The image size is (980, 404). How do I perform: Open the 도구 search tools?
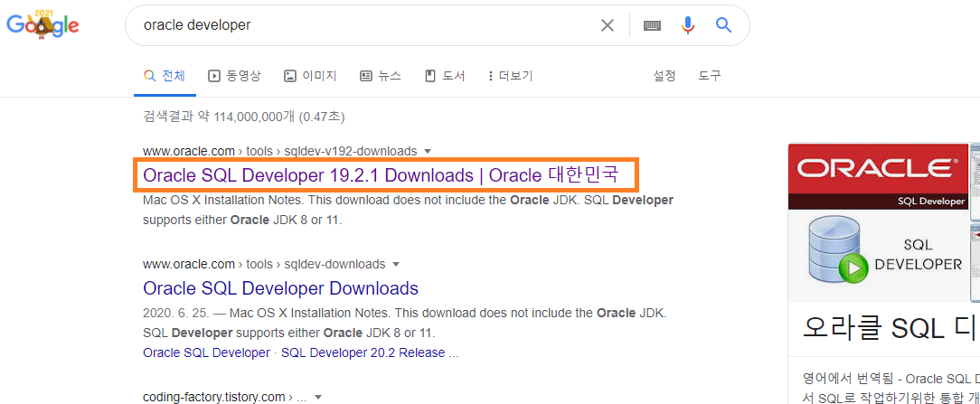tap(710, 76)
